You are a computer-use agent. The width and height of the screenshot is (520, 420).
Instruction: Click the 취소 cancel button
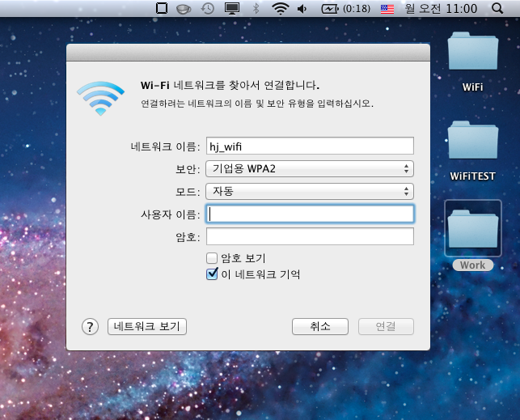[320, 326]
